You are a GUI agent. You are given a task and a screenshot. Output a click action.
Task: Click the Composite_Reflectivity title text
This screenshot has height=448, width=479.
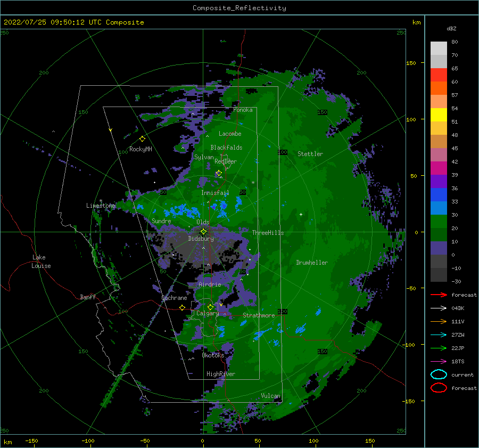tap(239, 8)
